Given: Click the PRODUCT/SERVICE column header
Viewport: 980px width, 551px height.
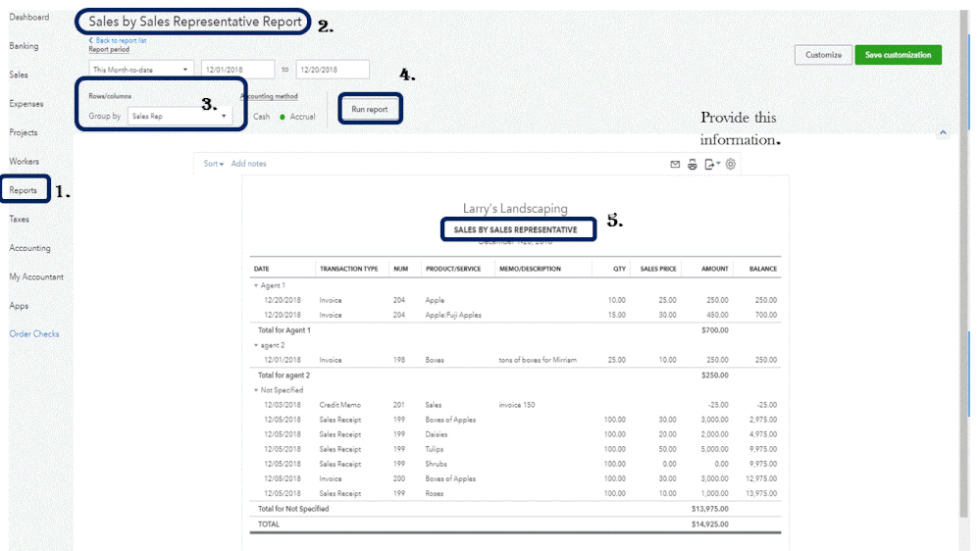Looking at the screenshot, I should click(453, 269).
